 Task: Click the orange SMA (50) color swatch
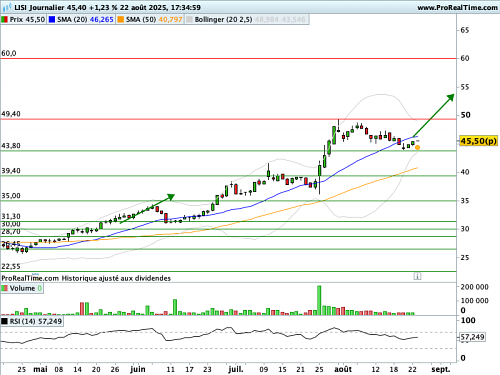pyautogui.click(x=121, y=20)
